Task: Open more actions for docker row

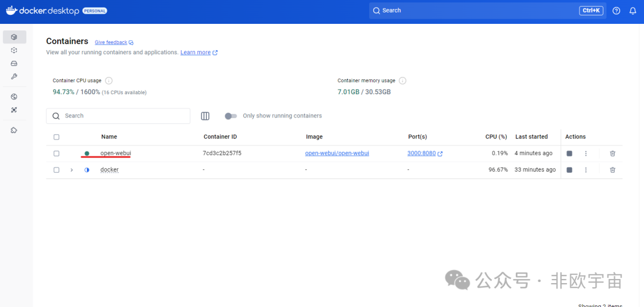Action: (586, 170)
